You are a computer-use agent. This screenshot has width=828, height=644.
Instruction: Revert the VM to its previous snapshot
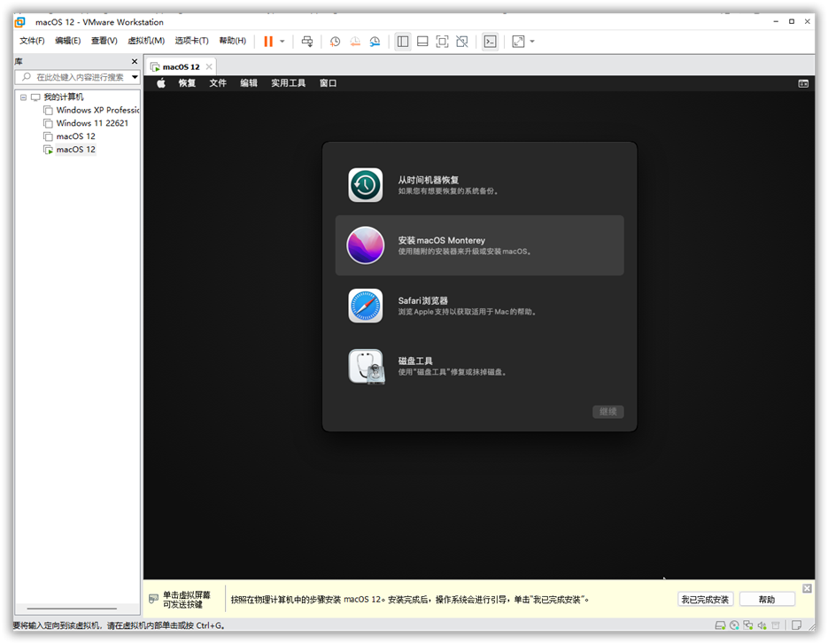click(355, 42)
